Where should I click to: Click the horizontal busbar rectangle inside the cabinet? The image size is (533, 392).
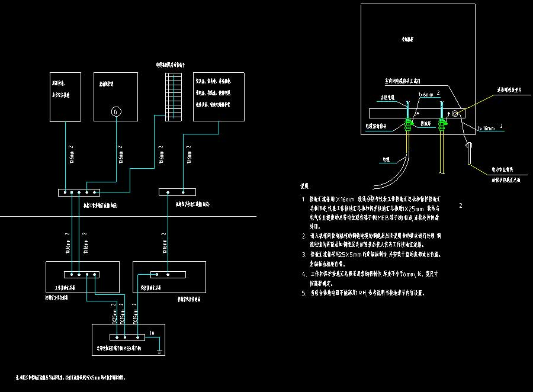point(417,113)
